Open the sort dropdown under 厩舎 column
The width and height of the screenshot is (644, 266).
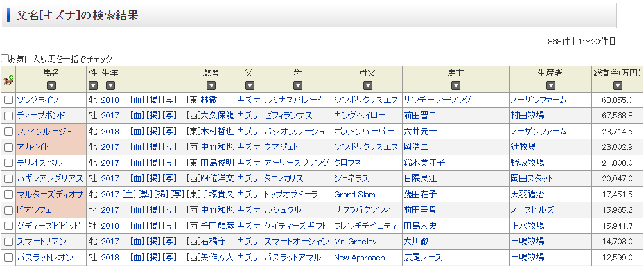(x=211, y=85)
